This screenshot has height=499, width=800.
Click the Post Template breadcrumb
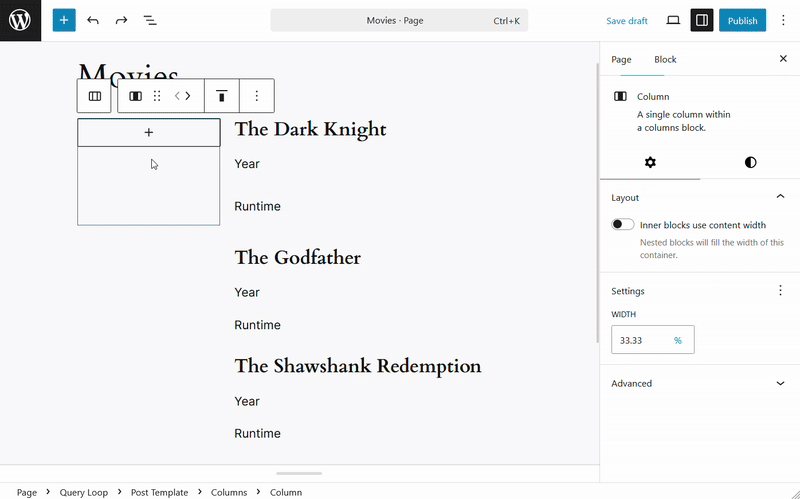(x=159, y=492)
